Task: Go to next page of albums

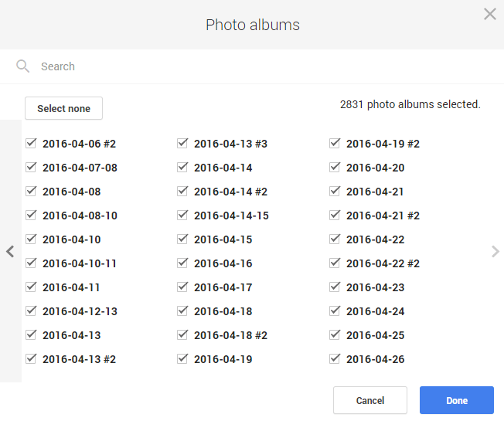Action: point(495,251)
